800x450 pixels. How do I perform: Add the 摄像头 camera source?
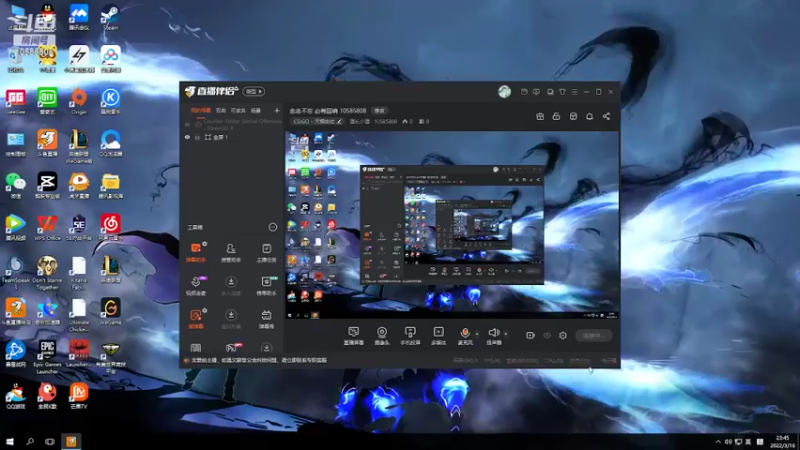pyautogui.click(x=382, y=336)
